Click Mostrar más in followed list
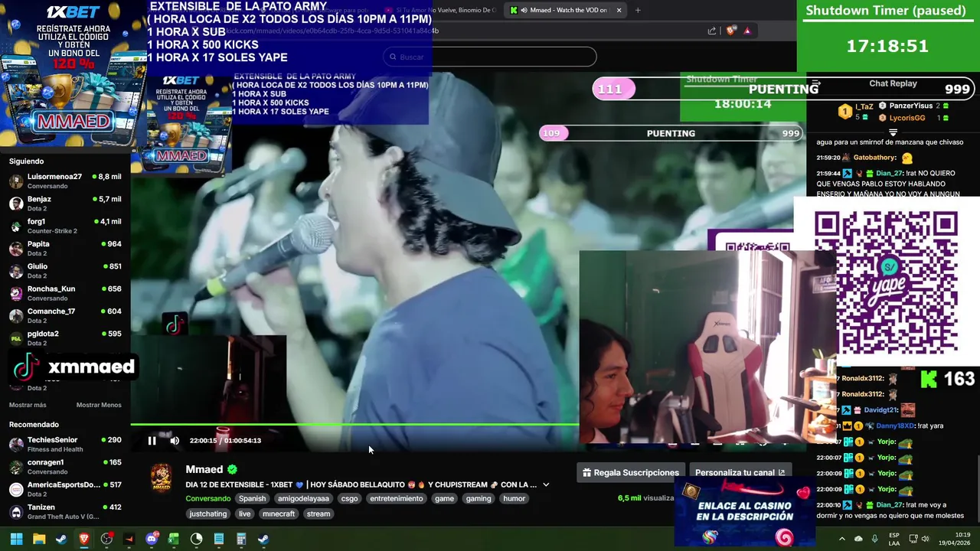 [x=28, y=405]
